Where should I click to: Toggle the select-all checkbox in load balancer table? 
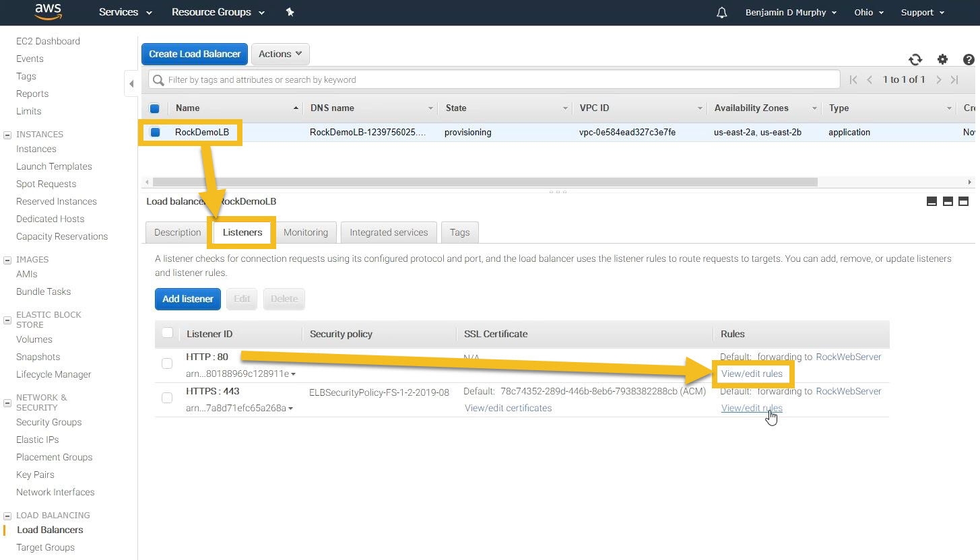(154, 108)
